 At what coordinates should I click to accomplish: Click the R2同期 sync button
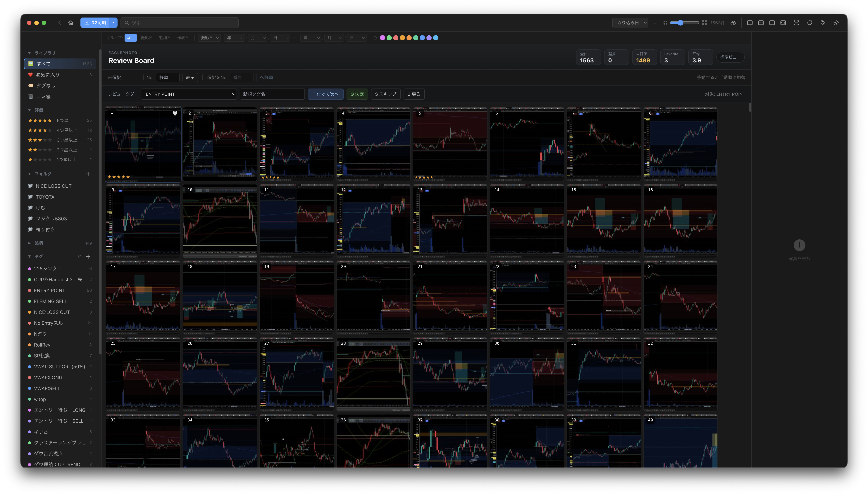pyautogui.click(x=95, y=23)
